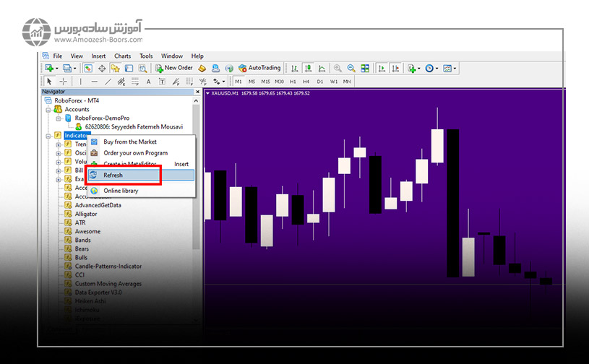589x364 pixels.
Task: Click the tile windows icon
Action: point(365,68)
